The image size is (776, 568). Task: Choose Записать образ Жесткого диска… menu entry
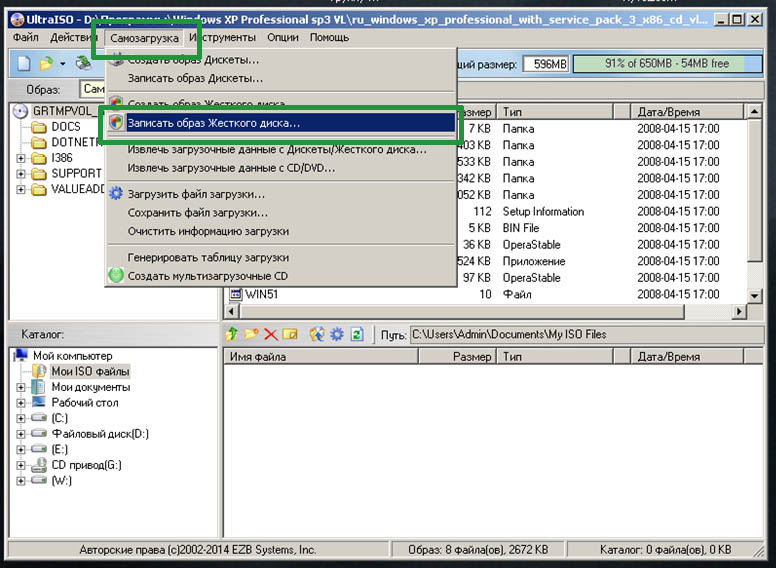click(x=281, y=123)
